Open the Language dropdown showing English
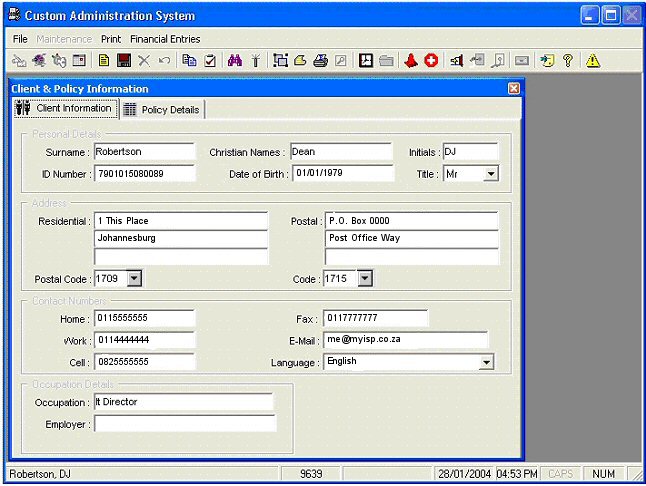 pos(486,362)
